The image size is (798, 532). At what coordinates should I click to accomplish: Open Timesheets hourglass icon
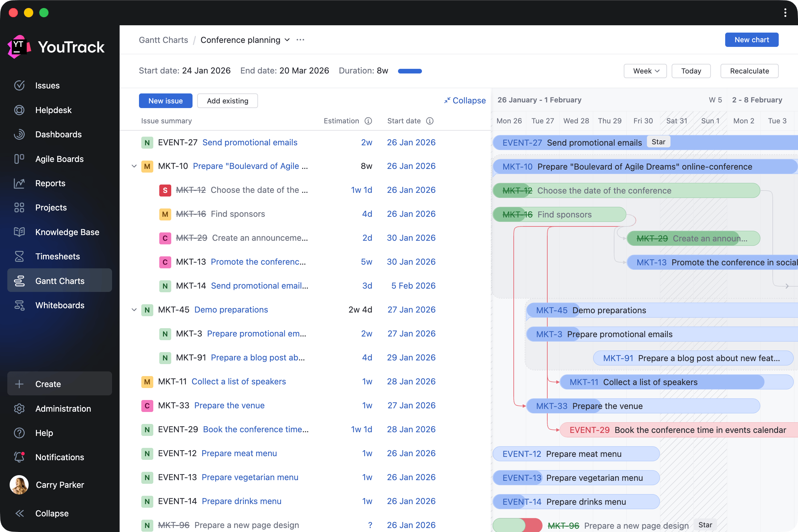(19, 256)
